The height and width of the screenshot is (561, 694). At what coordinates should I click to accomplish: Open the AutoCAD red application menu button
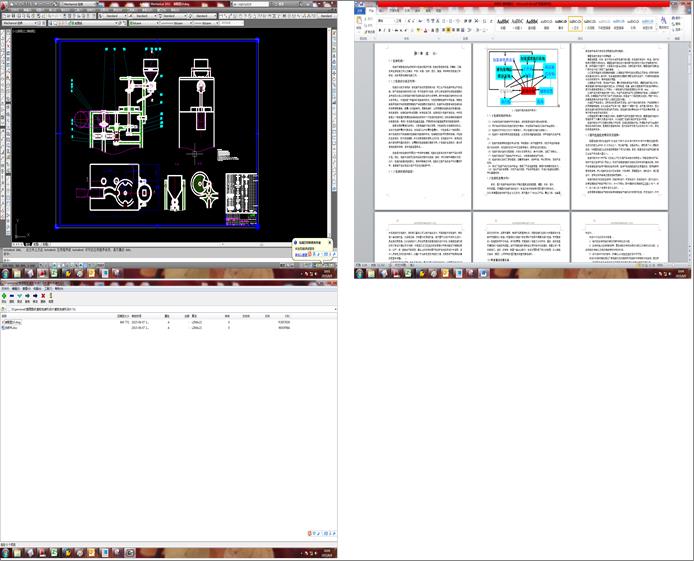click(4, 6)
